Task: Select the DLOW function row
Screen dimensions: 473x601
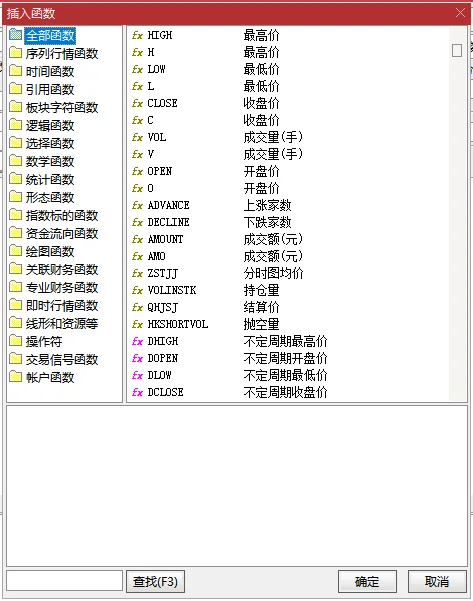Action: pos(289,375)
